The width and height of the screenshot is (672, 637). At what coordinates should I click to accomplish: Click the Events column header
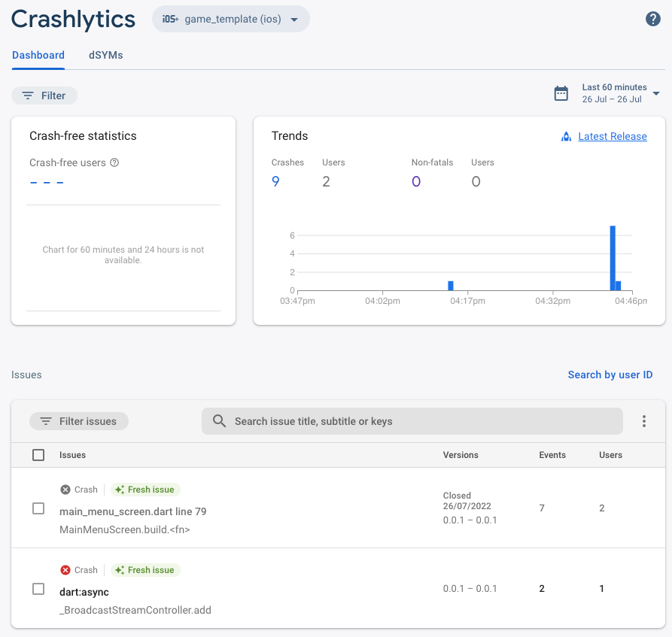(x=552, y=455)
